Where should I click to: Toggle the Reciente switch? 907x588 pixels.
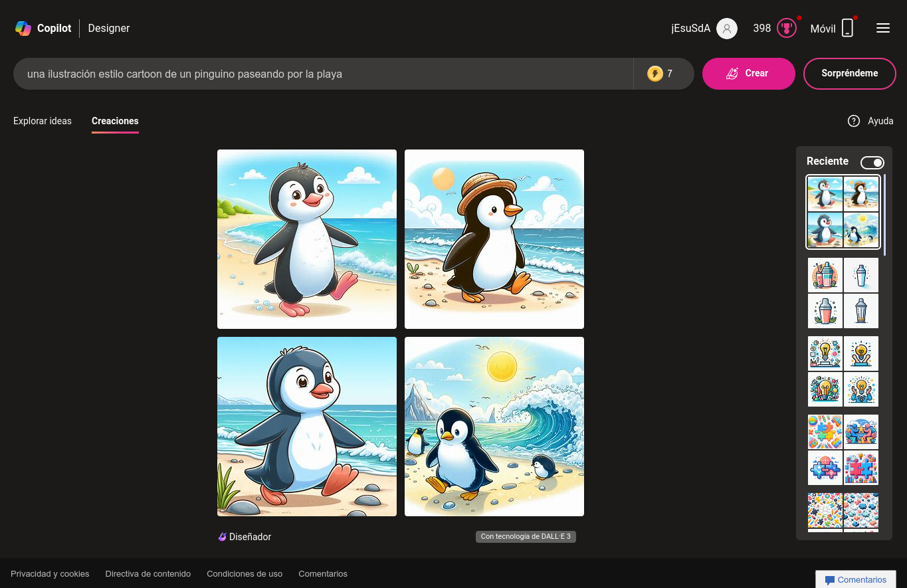(x=872, y=163)
